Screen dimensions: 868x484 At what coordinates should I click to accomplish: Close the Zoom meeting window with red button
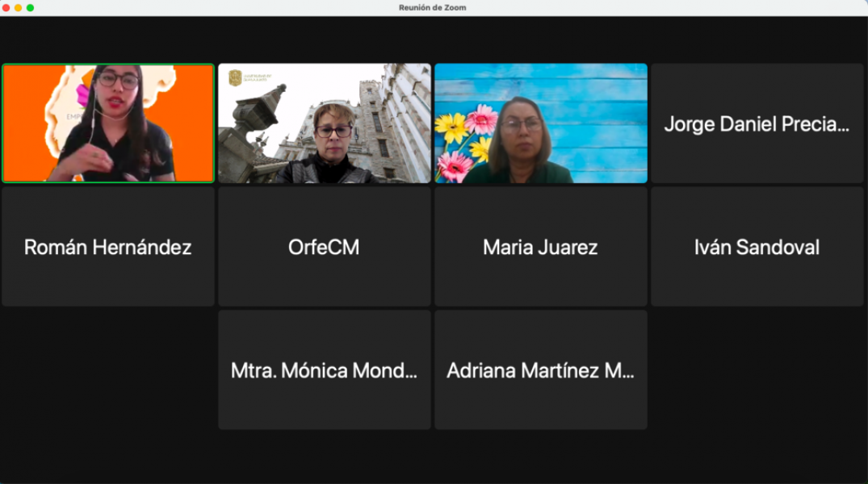[x=6, y=7]
